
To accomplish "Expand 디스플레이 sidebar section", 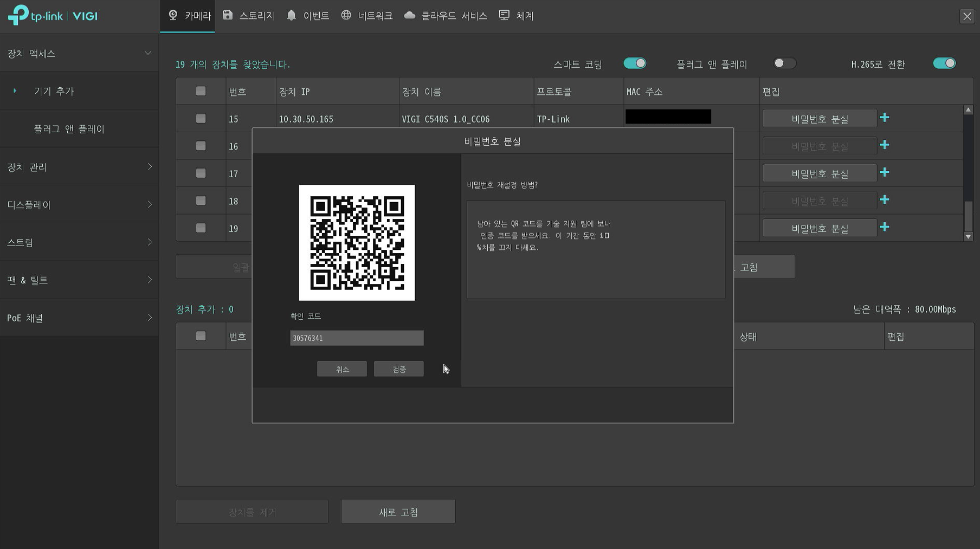I will tap(79, 204).
